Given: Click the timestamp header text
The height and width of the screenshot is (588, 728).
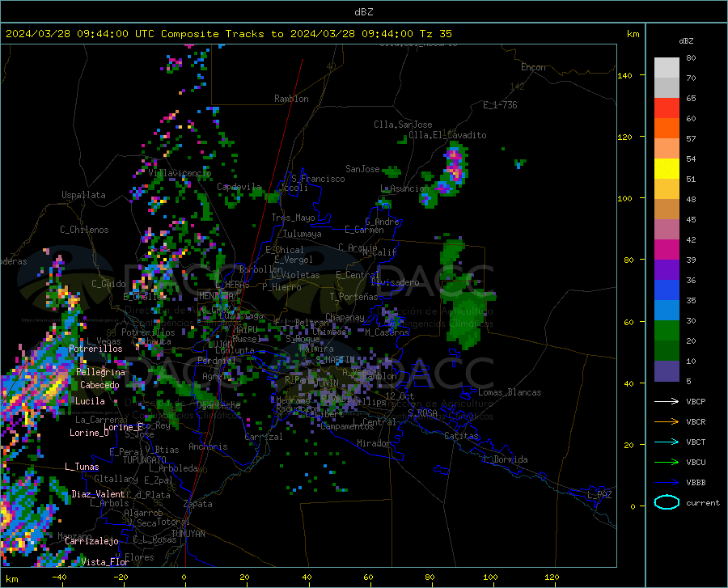Looking at the screenshot, I should click(228, 34).
